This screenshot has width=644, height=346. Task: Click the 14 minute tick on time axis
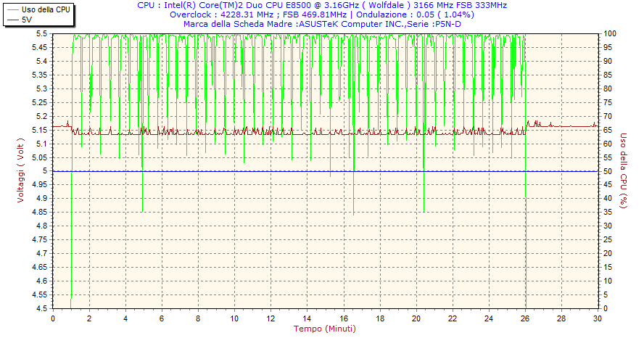click(307, 318)
